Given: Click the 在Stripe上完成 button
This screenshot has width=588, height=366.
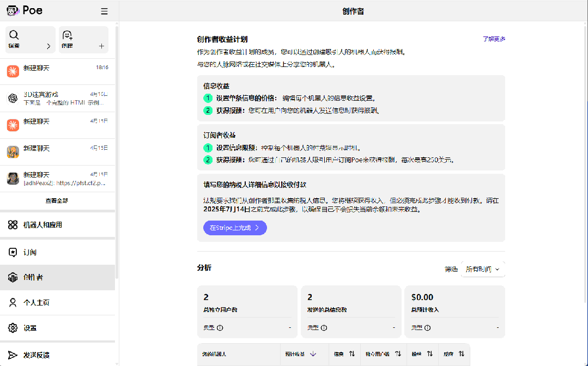Looking at the screenshot, I should tap(235, 228).
